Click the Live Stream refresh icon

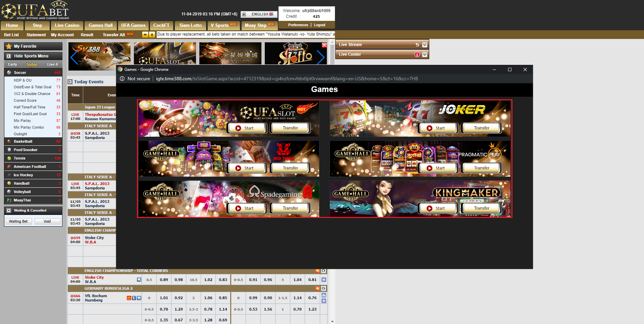(x=417, y=45)
